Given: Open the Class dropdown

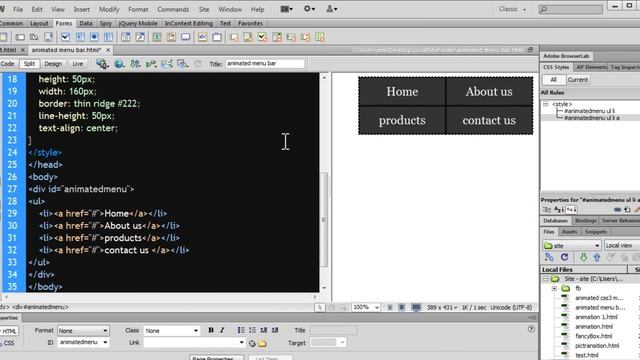Looking at the screenshot, I should (x=171, y=331).
